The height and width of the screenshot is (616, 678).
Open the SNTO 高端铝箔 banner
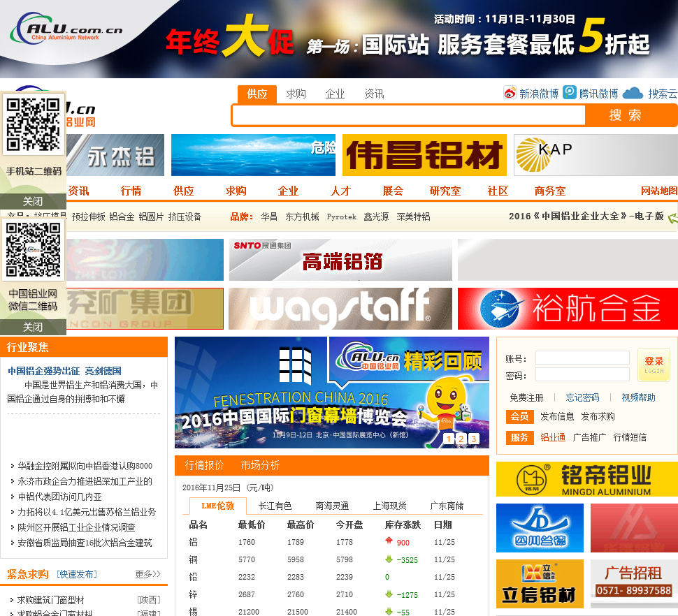(340, 260)
